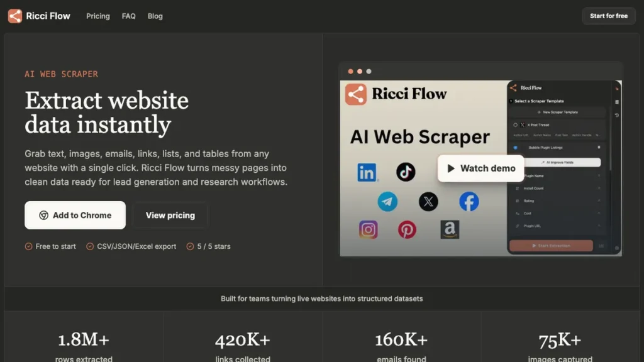This screenshot has height=362, width=644.
Task: Click the 1.8M+ rows extracted stat
Action: [x=84, y=347]
